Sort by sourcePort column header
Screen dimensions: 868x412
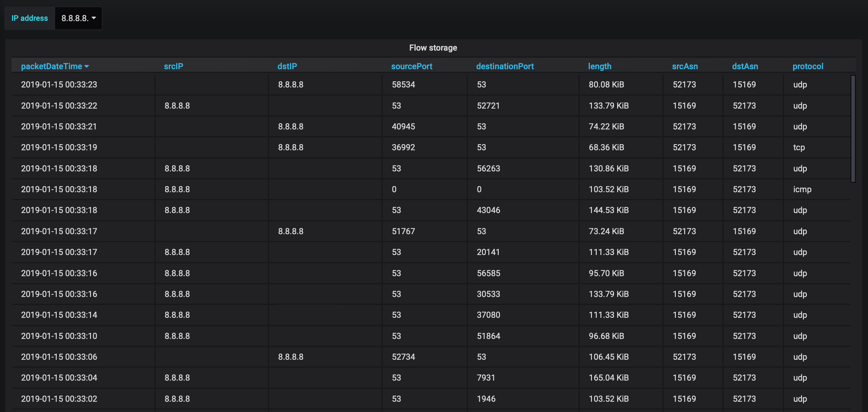pos(411,66)
